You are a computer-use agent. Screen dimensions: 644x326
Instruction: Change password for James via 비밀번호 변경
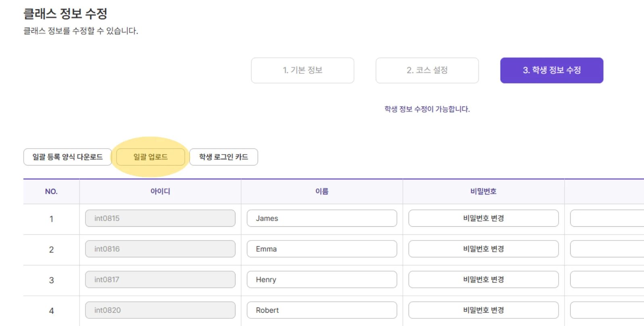(x=483, y=218)
